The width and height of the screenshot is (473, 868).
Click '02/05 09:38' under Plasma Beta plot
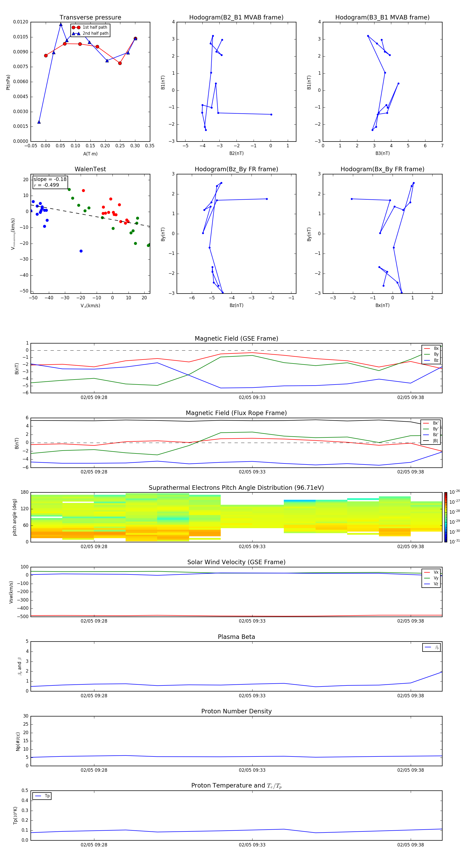(x=410, y=695)
